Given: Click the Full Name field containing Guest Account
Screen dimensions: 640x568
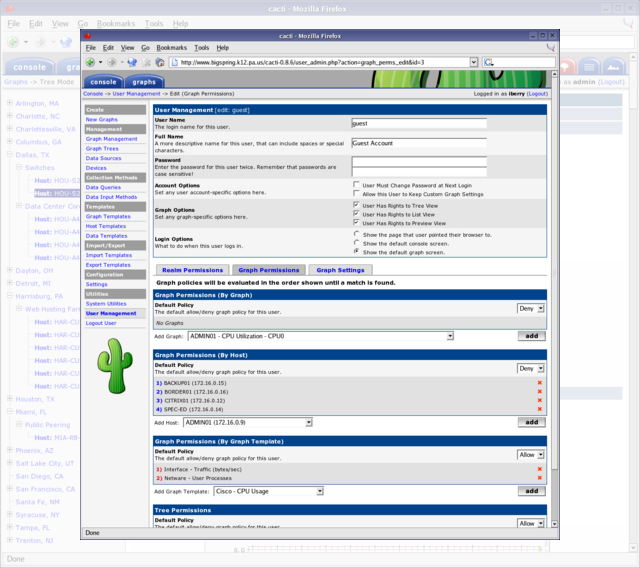Looking at the screenshot, I should (x=419, y=143).
